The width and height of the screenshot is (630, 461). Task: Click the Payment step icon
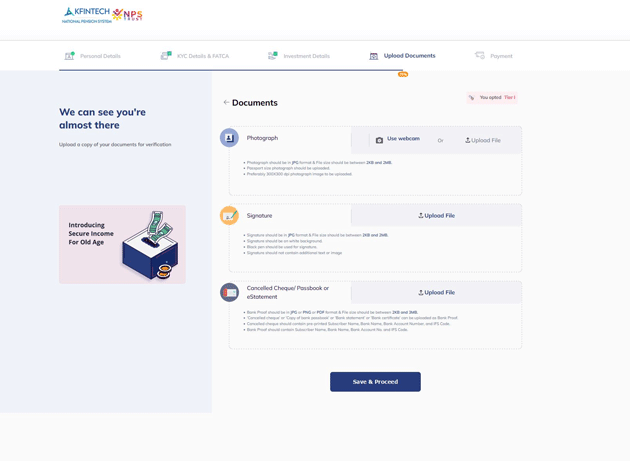(x=480, y=56)
